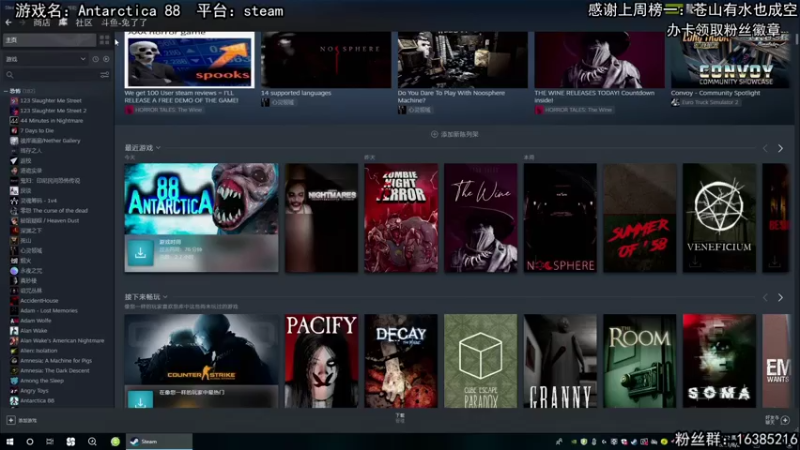This screenshot has width=800, height=450.
Task: Open Granny game cover
Action: click(560, 361)
